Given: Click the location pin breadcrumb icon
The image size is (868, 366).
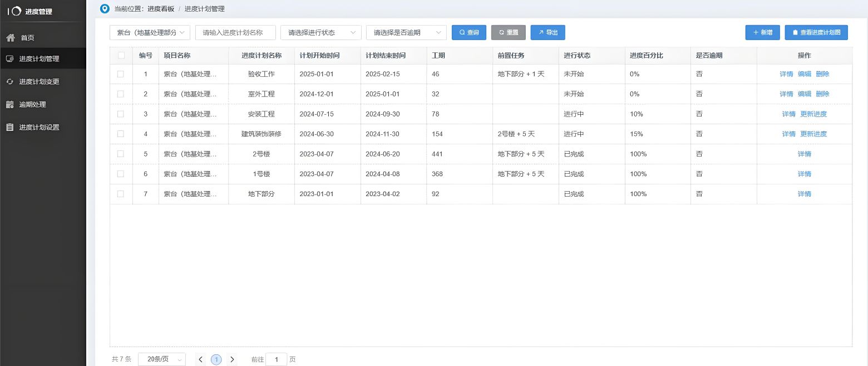Looking at the screenshot, I should 103,9.
